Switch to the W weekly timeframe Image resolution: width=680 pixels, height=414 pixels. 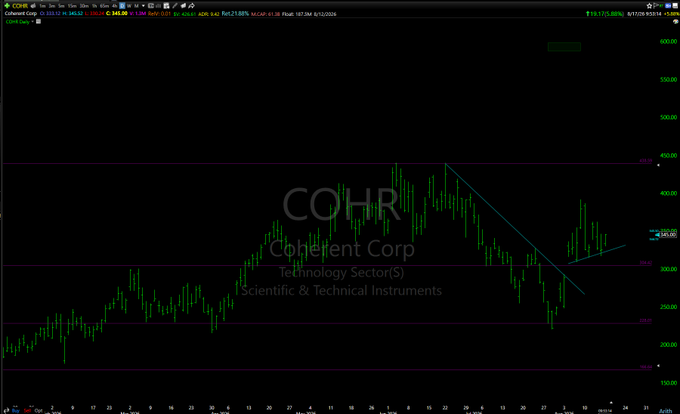[129, 6]
